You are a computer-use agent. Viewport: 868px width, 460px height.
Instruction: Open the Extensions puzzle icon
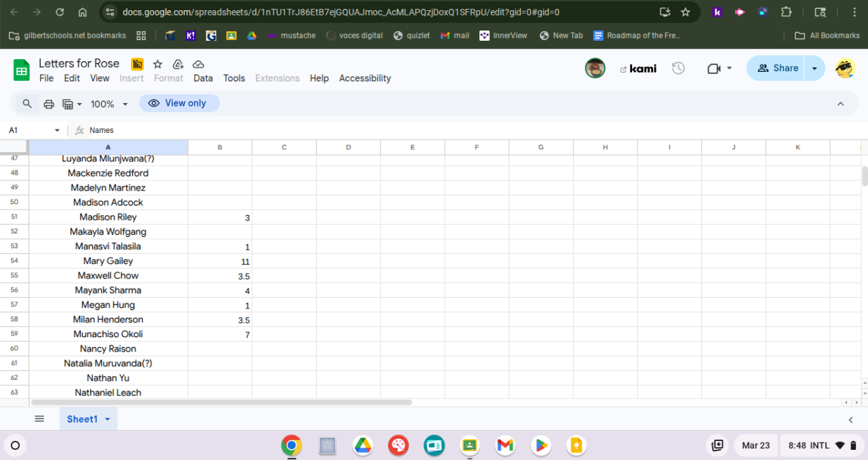[x=787, y=12]
